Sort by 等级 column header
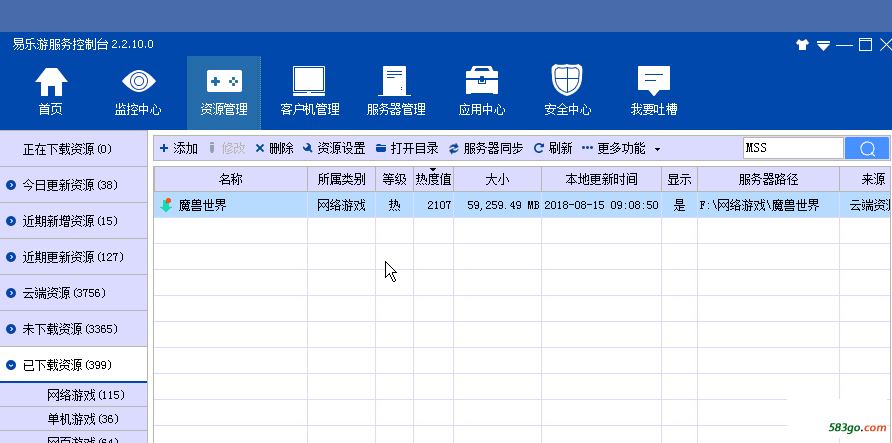Screen dimensions: 892x443 click(x=394, y=180)
